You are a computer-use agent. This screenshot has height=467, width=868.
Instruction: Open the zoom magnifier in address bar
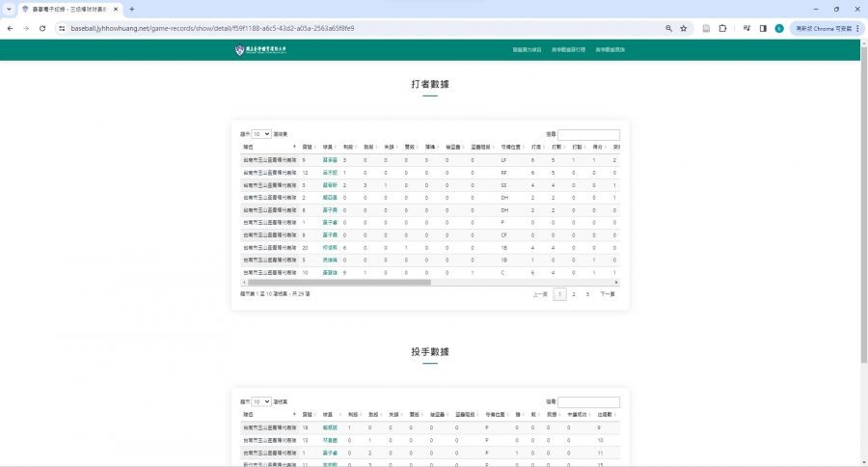(668, 28)
